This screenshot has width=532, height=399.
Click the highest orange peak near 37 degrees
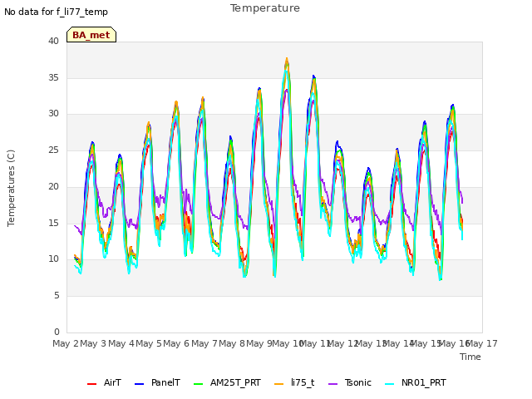[287, 60]
